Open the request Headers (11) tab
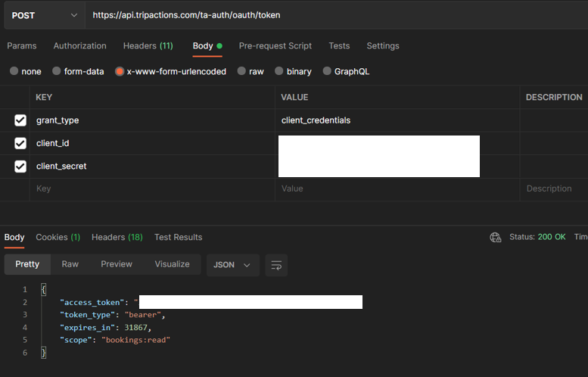The height and width of the screenshot is (377, 588). [148, 45]
